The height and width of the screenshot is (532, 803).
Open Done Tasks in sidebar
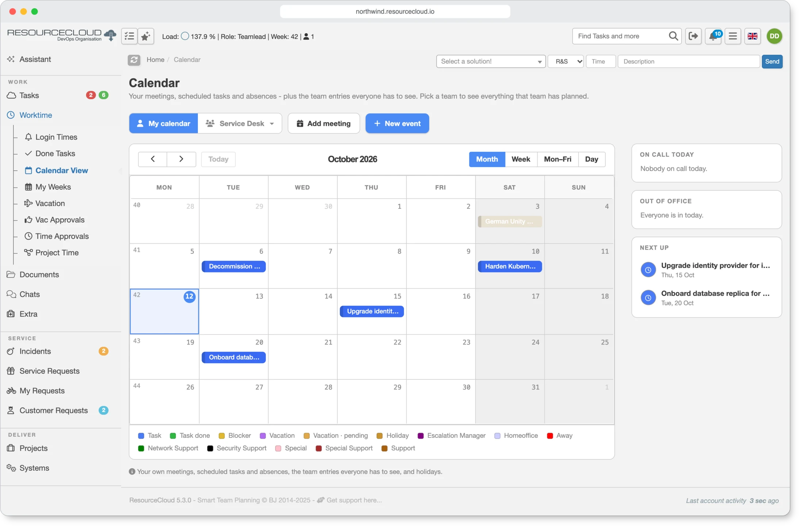55,153
